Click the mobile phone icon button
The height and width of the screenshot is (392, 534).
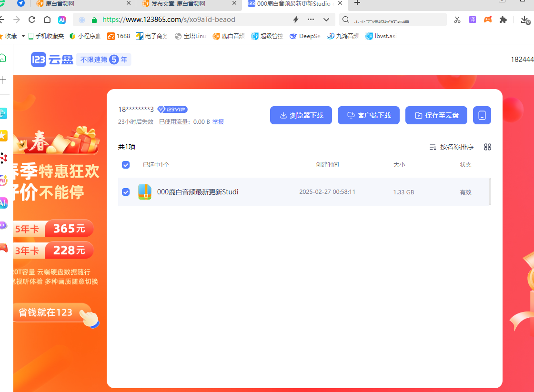(482, 115)
